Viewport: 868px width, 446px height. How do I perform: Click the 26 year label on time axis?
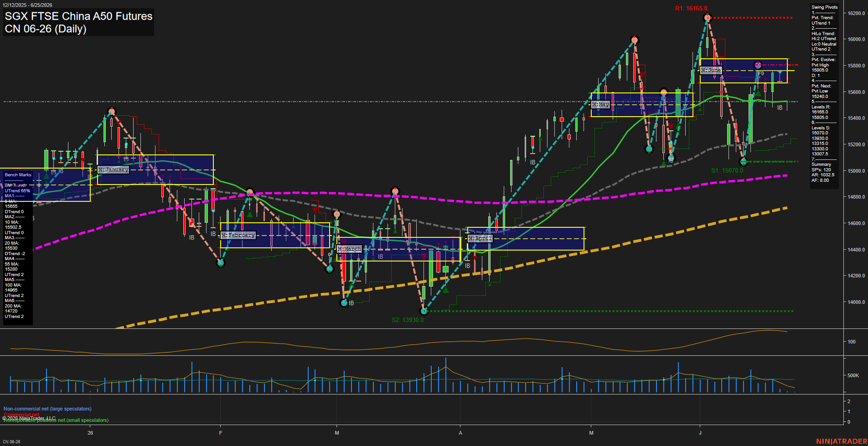[x=90, y=433]
